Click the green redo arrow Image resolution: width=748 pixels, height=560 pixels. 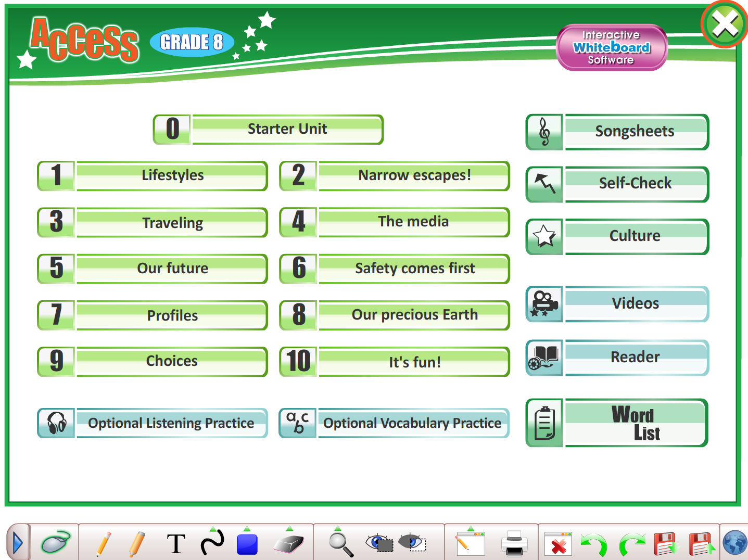pos(631,544)
